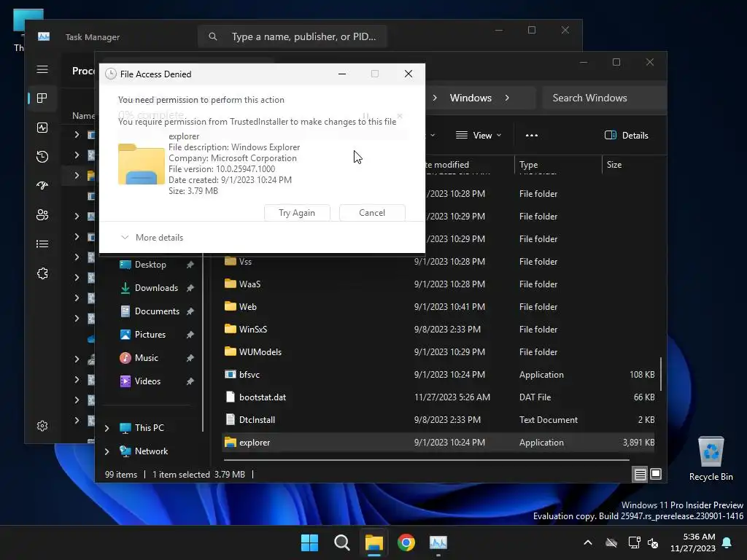Viewport: 747px width, 560px height.
Task: Switch to Task Manager taskbar icon
Action: tap(438, 542)
